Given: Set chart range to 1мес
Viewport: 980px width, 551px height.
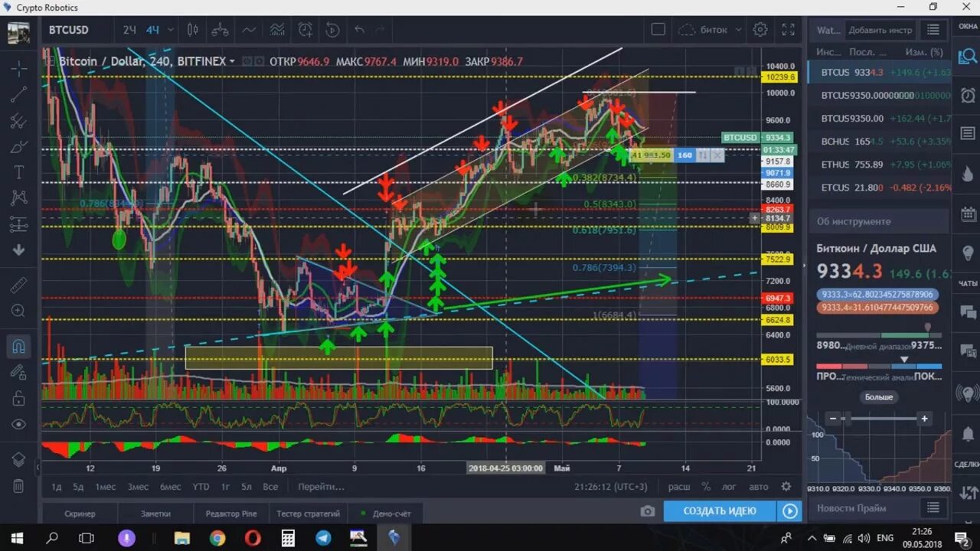Looking at the screenshot, I should [x=106, y=487].
